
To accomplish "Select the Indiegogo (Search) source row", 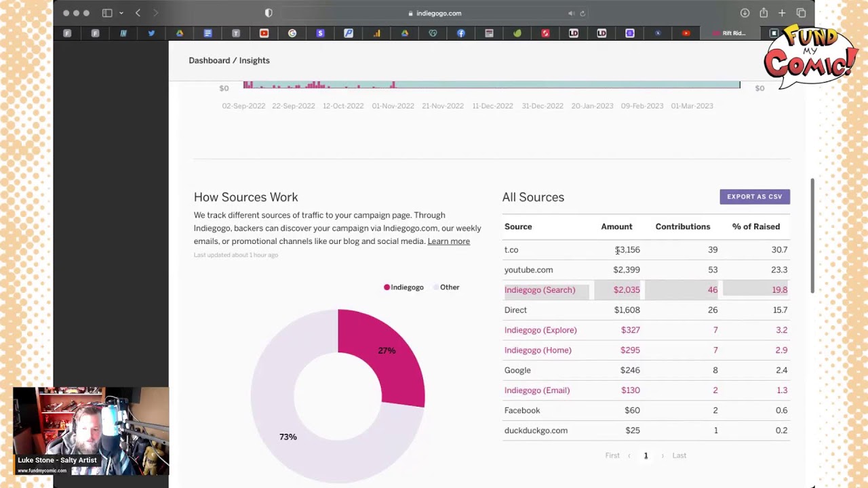I will point(540,290).
